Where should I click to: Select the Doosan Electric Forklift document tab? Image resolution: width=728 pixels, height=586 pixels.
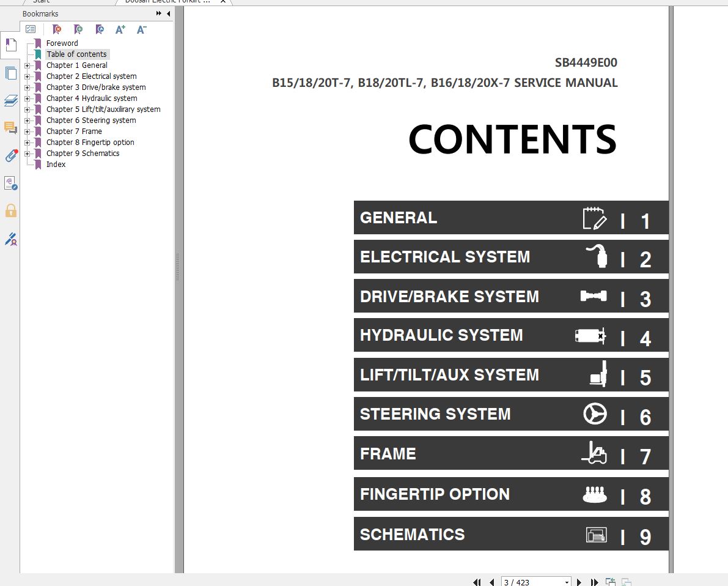(x=167, y=2)
